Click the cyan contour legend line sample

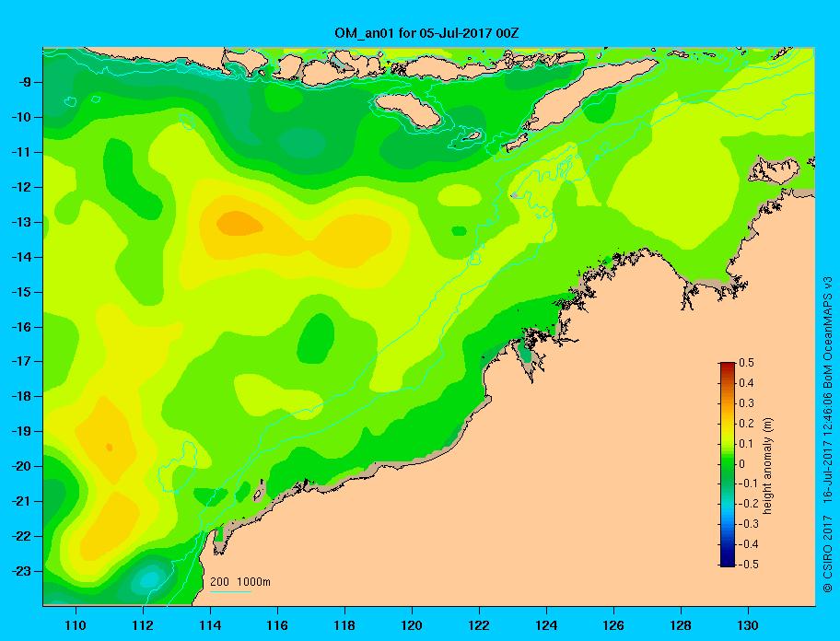230,592
